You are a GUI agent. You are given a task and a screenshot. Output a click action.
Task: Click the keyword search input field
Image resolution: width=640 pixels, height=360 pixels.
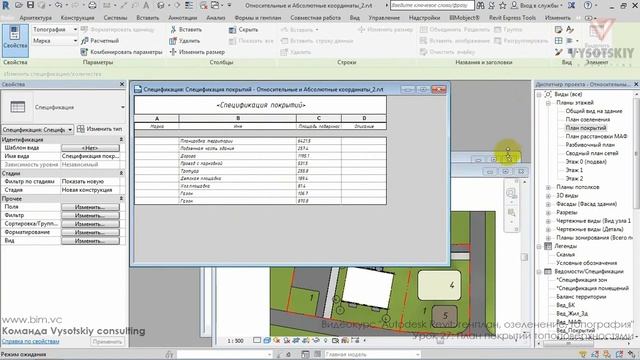click(432, 5)
